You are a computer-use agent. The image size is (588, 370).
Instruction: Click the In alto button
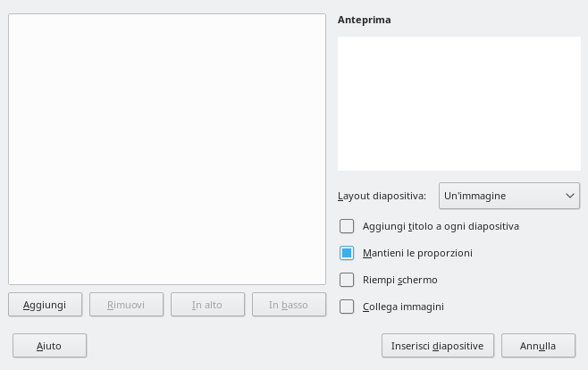[206, 305]
